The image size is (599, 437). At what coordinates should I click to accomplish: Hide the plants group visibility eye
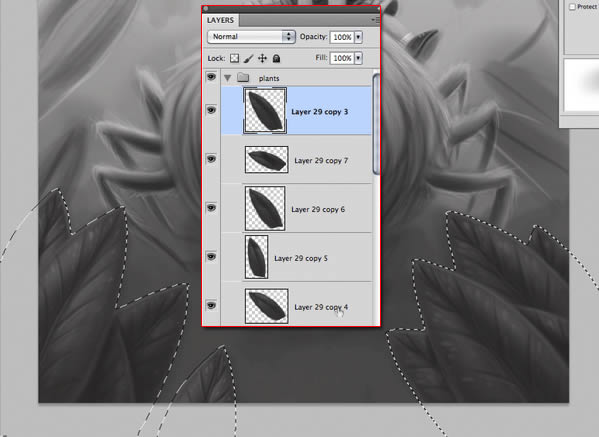pyautogui.click(x=211, y=77)
